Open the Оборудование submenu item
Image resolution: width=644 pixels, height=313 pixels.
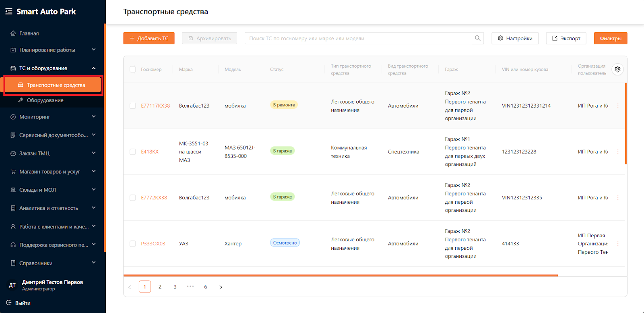pos(45,100)
